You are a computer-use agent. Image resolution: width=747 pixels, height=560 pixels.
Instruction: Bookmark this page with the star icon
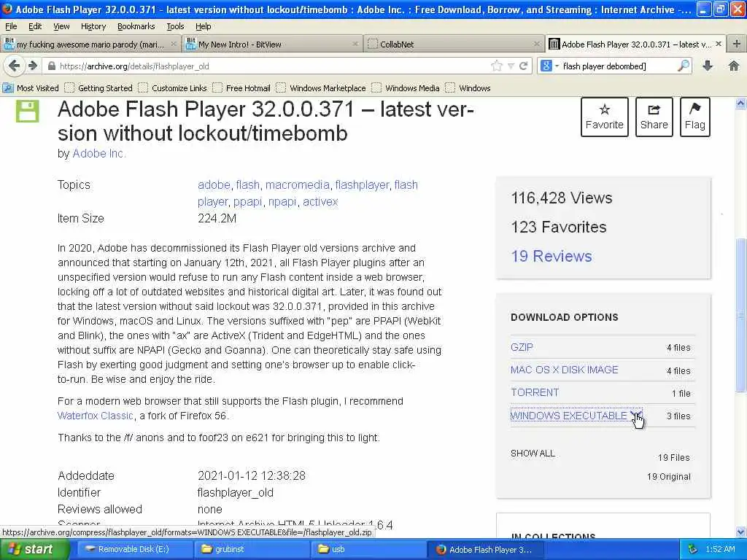[496, 66]
